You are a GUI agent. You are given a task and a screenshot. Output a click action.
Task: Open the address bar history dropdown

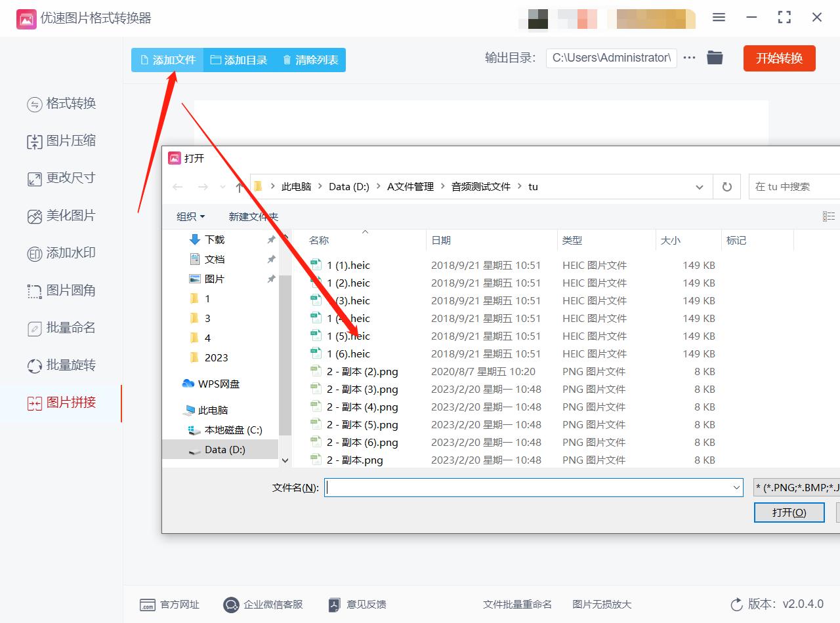(700, 186)
